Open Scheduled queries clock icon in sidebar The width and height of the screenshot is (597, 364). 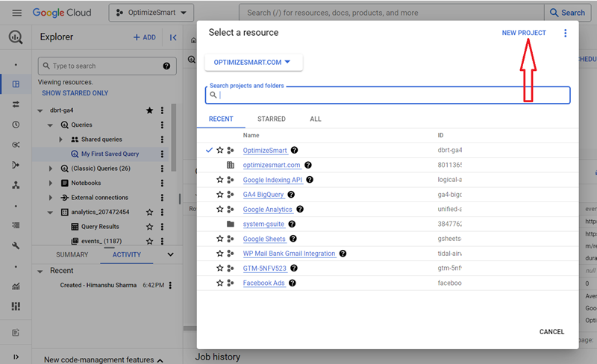[x=16, y=125]
